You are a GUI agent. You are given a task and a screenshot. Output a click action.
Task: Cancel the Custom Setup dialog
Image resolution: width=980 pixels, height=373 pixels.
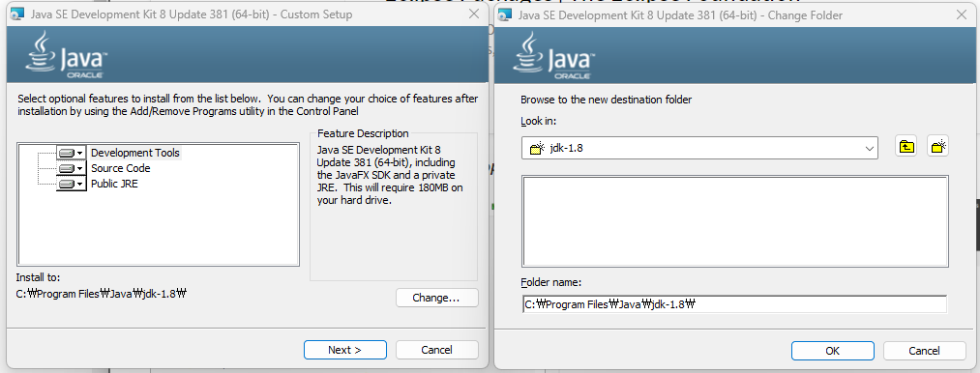437,350
